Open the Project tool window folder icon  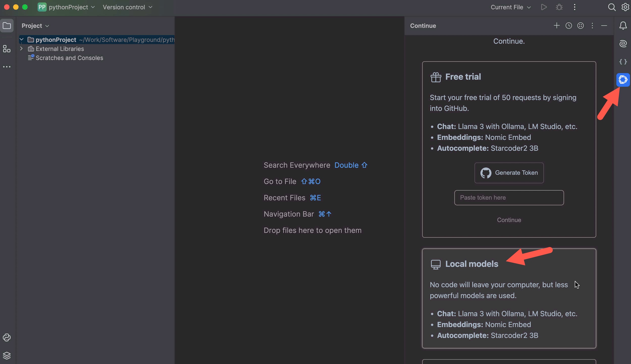[7, 25]
